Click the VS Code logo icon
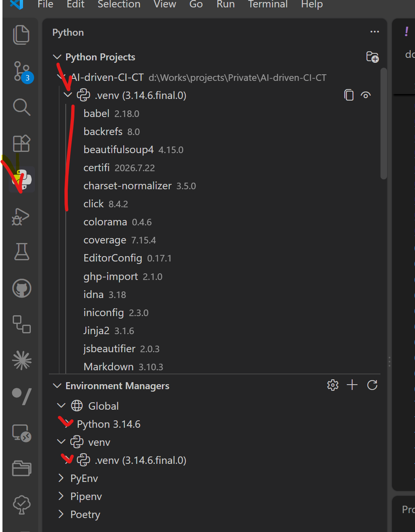The height and width of the screenshot is (532, 415). click(16, 5)
